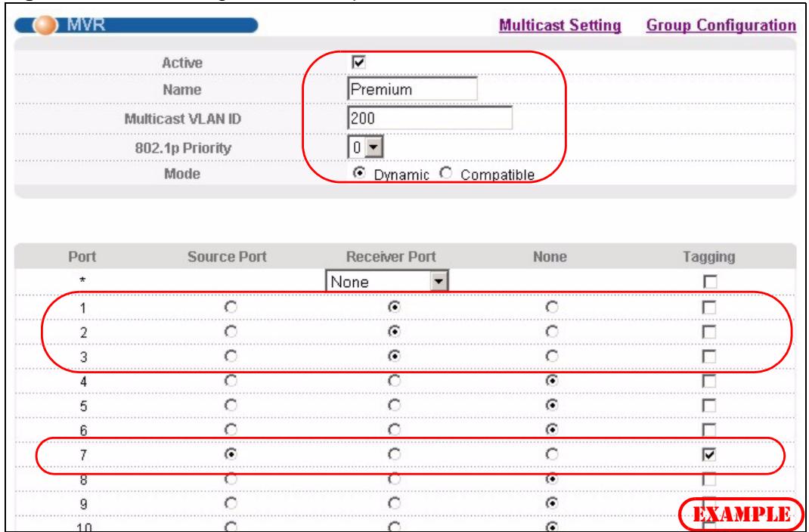Set port 3 as Receiver Port

click(x=395, y=356)
